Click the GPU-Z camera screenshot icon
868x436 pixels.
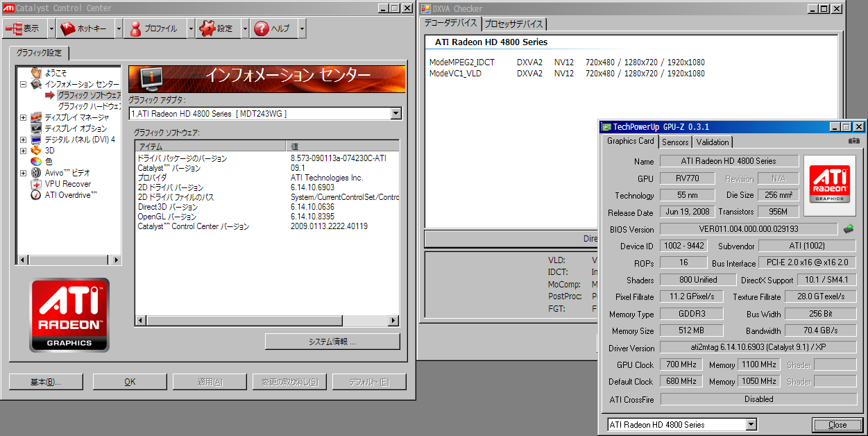tap(854, 141)
